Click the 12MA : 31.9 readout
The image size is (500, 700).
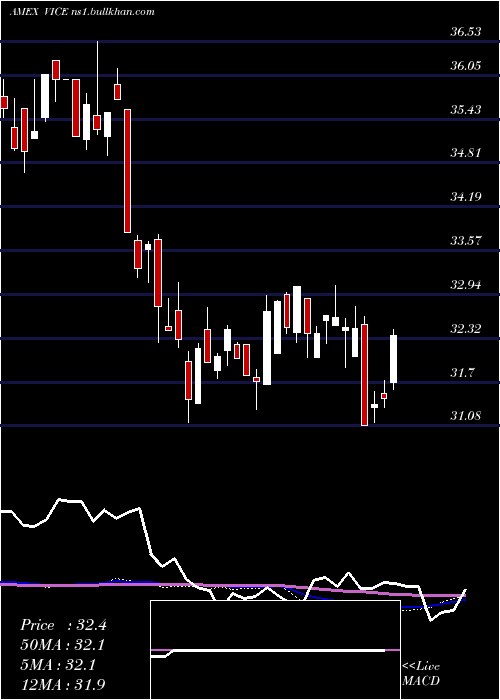coord(63,685)
